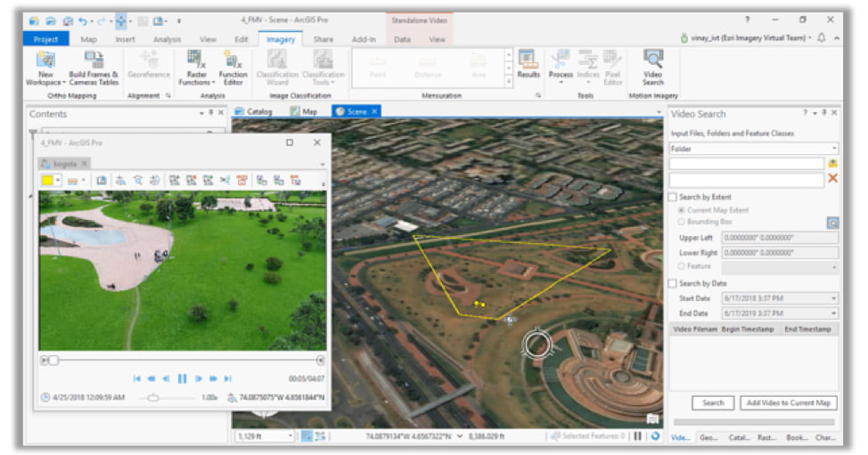Open the Project tab

point(45,39)
